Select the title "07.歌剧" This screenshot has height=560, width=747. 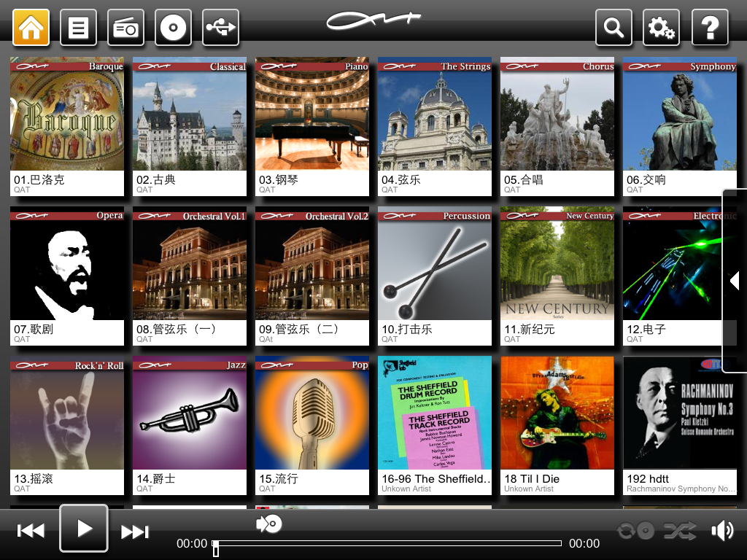click(34, 329)
